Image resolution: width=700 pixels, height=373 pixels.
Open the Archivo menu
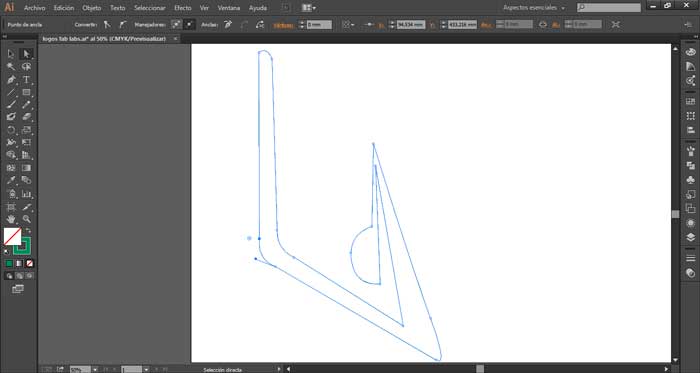(35, 8)
